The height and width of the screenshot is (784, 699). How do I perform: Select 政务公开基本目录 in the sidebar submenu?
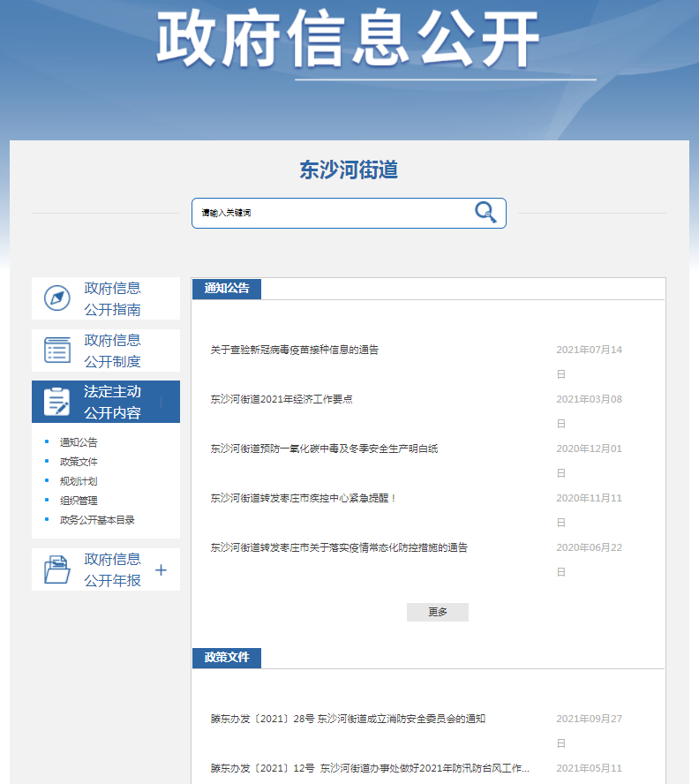coord(97,520)
